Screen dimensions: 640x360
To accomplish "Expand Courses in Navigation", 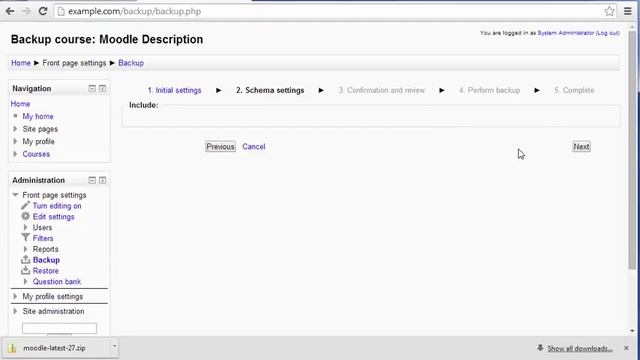I will tap(15, 154).
